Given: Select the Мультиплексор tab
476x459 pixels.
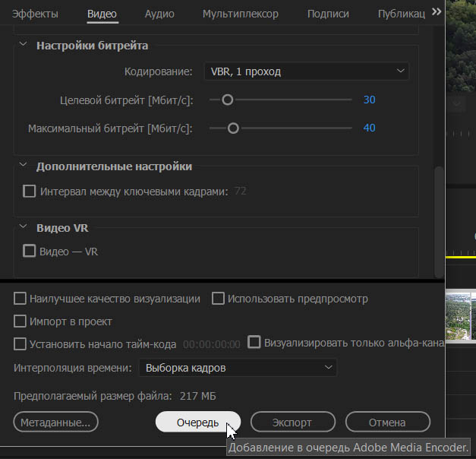Looking at the screenshot, I should tap(240, 14).
